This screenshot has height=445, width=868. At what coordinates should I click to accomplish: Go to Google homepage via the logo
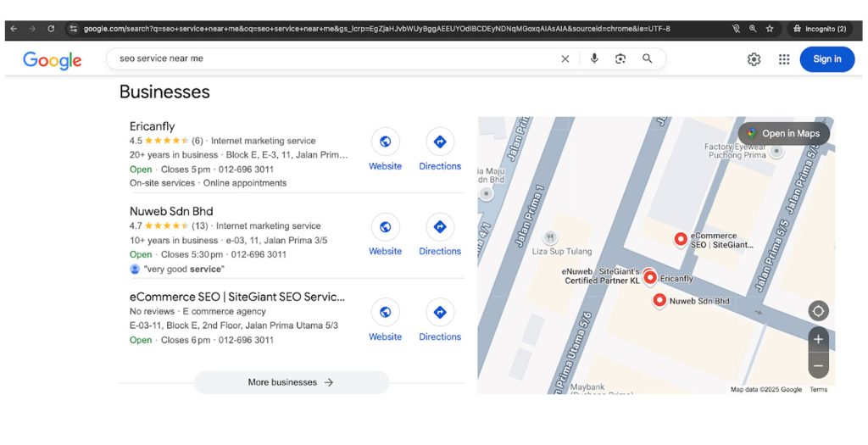[52, 60]
